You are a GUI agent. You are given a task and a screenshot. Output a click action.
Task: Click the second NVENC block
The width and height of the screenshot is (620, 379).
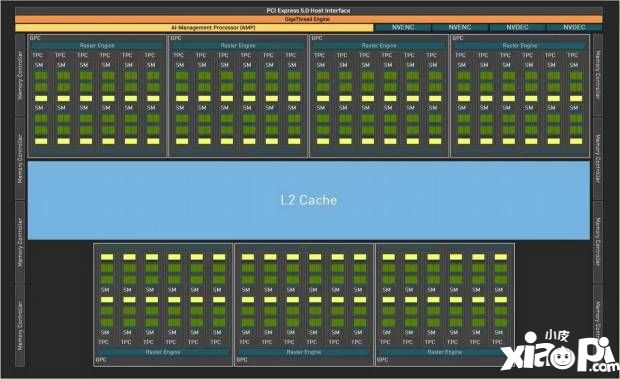pyautogui.click(x=460, y=27)
